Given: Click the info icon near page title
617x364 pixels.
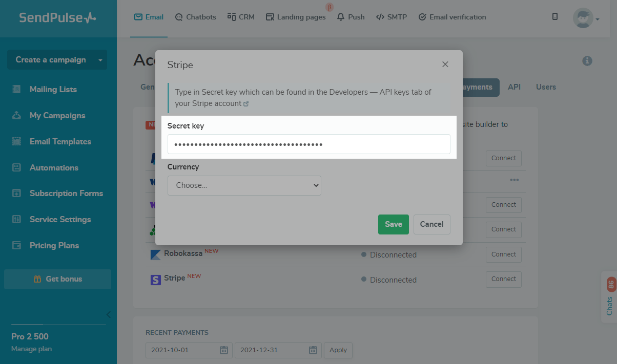Looking at the screenshot, I should point(587,61).
